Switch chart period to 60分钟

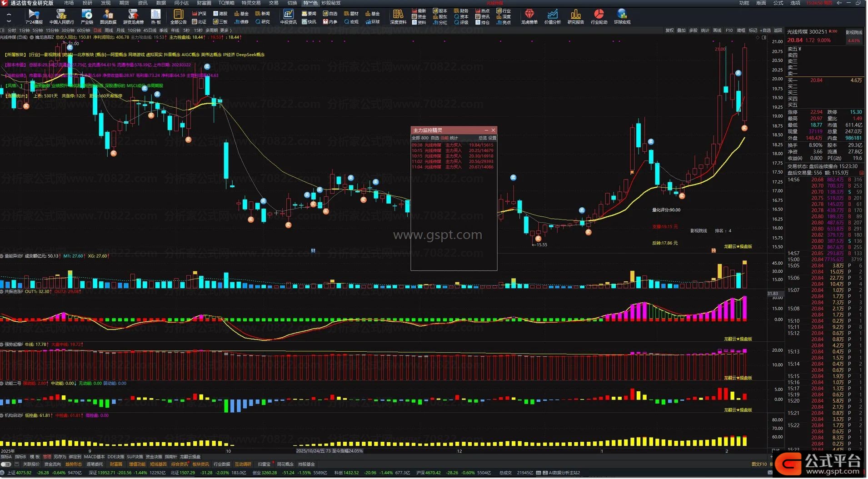(83, 30)
